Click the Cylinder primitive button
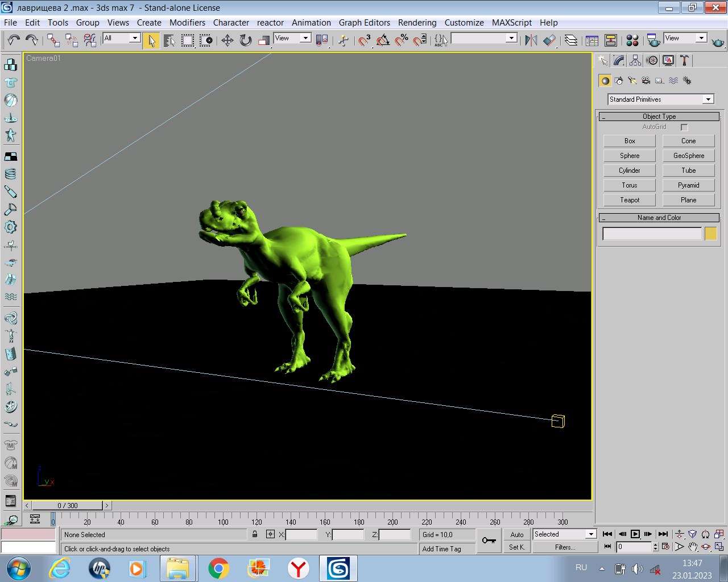 (630, 171)
